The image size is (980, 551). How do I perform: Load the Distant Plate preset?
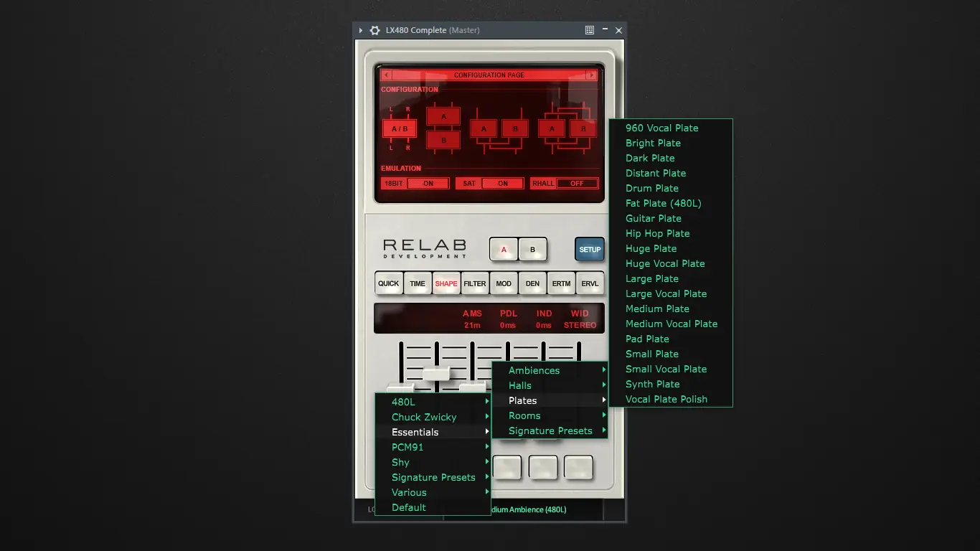pyautogui.click(x=671, y=173)
